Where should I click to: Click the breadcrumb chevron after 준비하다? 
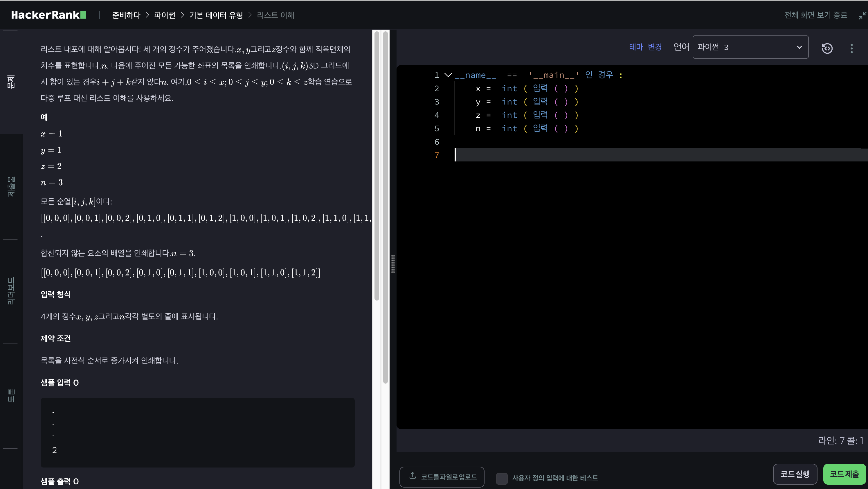(x=147, y=15)
